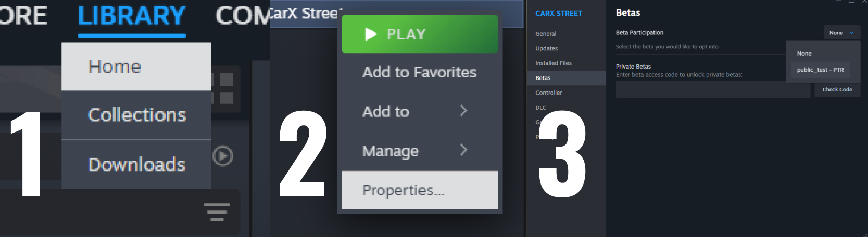868x237 pixels.
Task: Go to Downloads in the Library menu
Action: [136, 164]
